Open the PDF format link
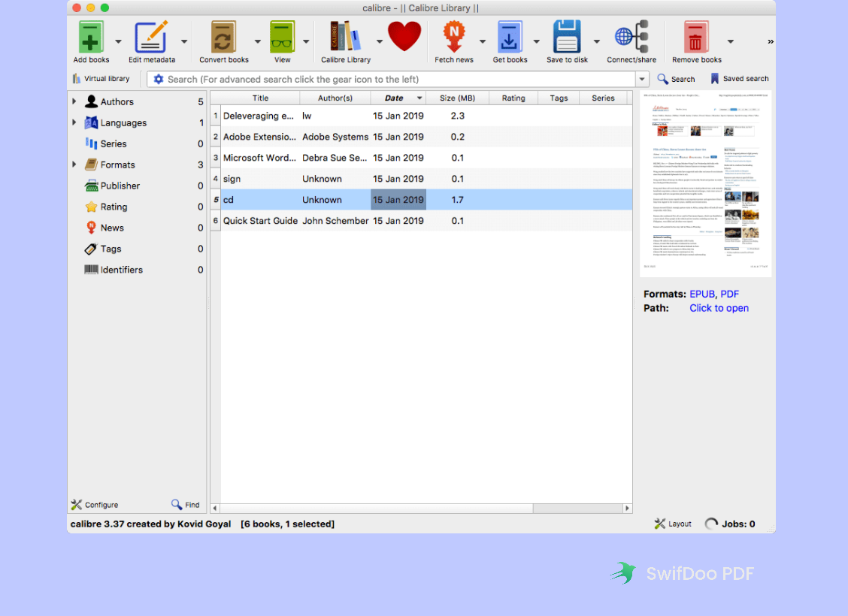The width and height of the screenshot is (848, 616). pyautogui.click(x=729, y=294)
